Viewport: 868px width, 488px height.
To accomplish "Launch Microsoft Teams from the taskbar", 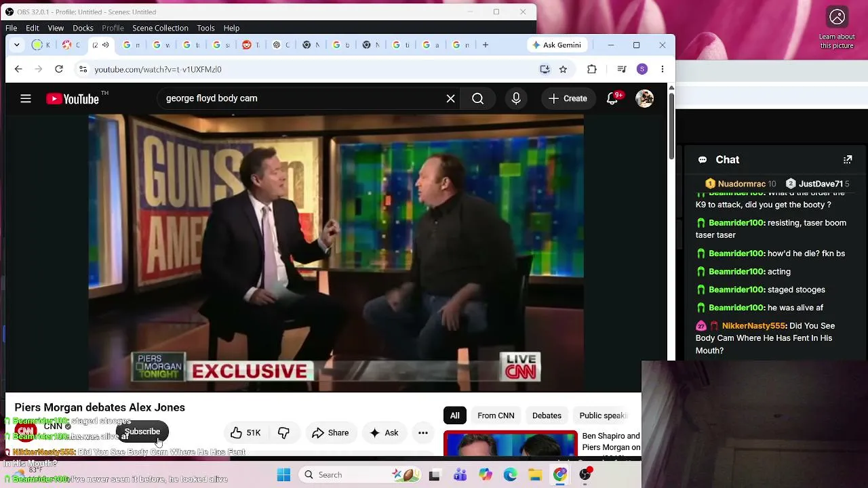I will click(460, 474).
